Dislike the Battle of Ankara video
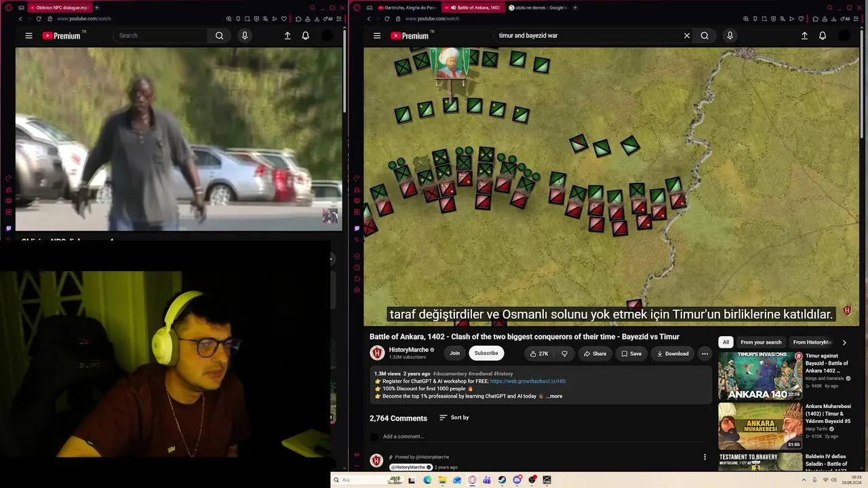 pos(564,354)
